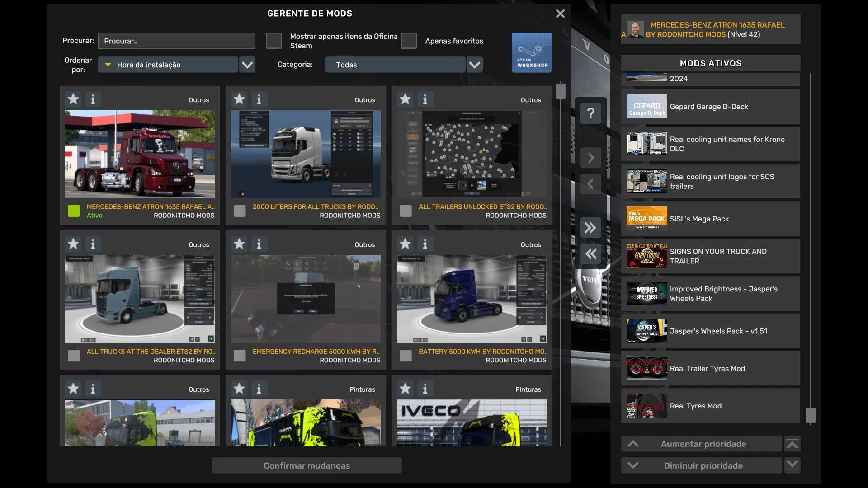Select Real Tyres Mod in active list
This screenshot has width=868, height=488.
coord(710,406)
